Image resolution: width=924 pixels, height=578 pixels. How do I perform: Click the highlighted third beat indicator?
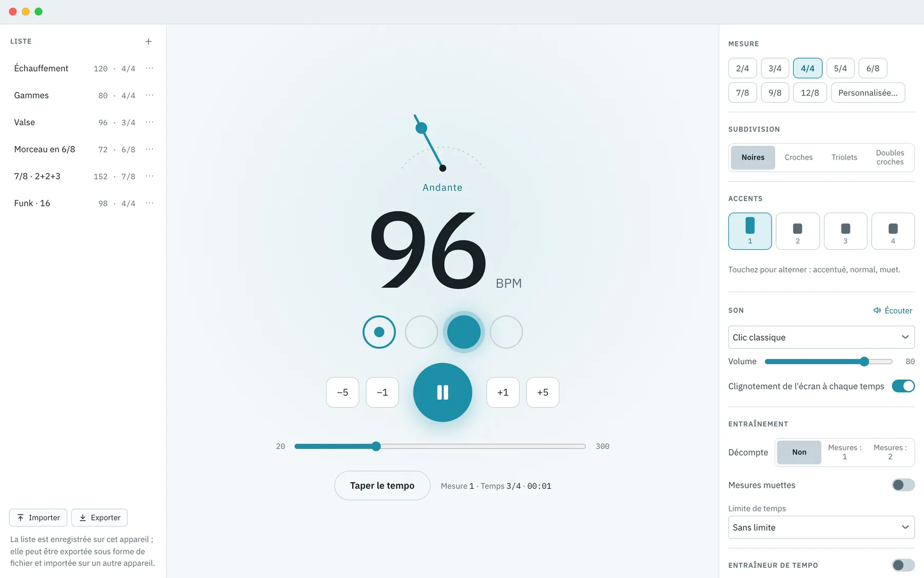(x=464, y=332)
